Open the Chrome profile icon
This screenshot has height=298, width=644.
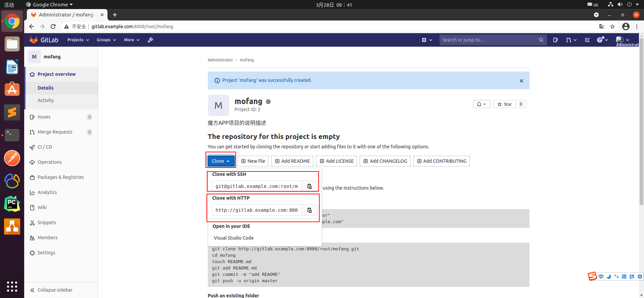(x=626, y=27)
